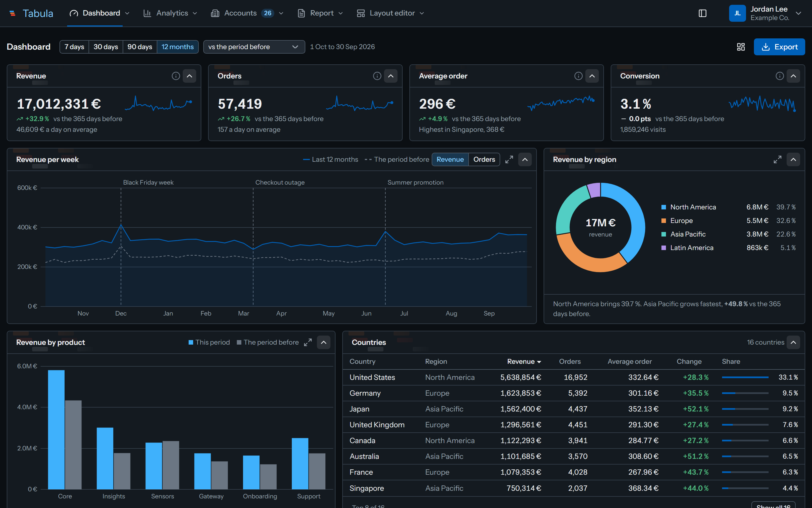Click the Analytics bar chart icon
This screenshot has height=508, width=812.
point(147,13)
